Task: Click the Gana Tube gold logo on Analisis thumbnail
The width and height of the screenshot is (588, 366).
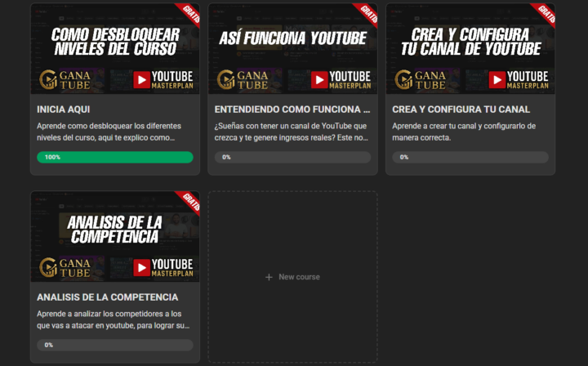Action: click(x=65, y=268)
